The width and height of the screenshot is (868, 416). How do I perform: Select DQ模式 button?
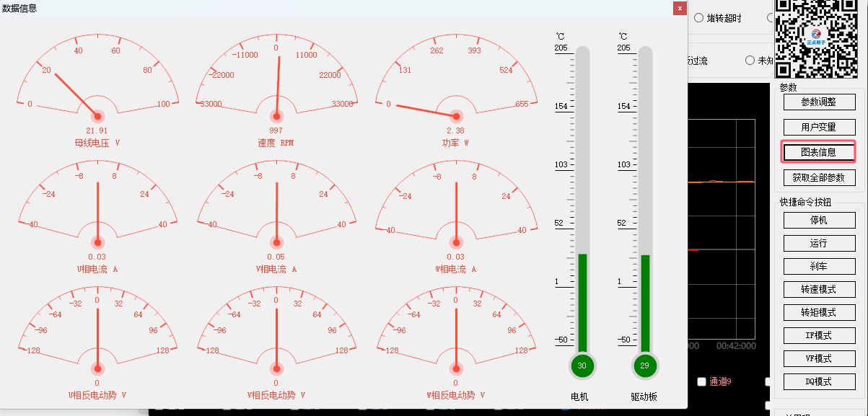tap(819, 381)
